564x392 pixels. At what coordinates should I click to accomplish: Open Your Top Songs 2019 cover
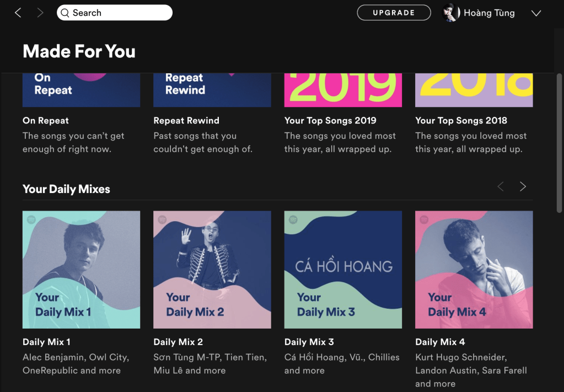(x=343, y=89)
